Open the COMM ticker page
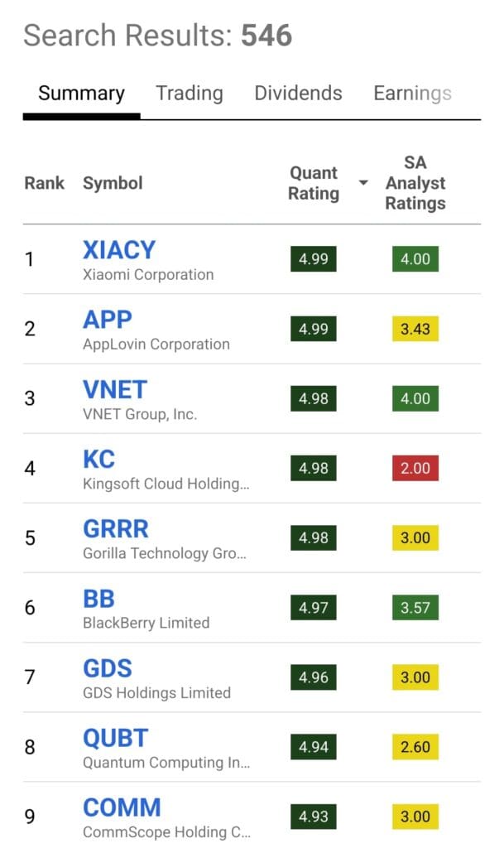The height and width of the screenshot is (848, 504). coord(122,807)
